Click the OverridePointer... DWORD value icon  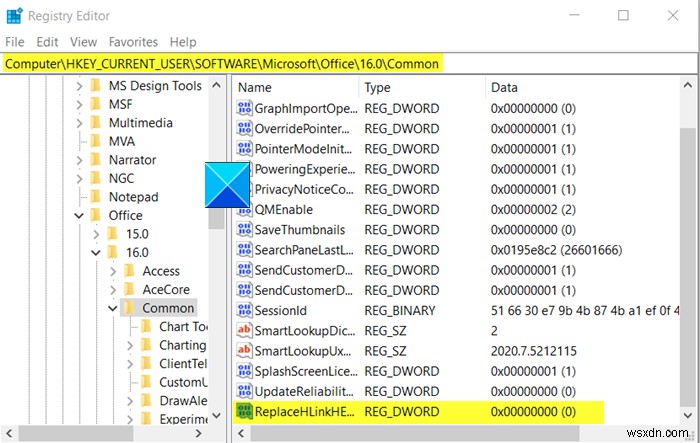tap(244, 129)
